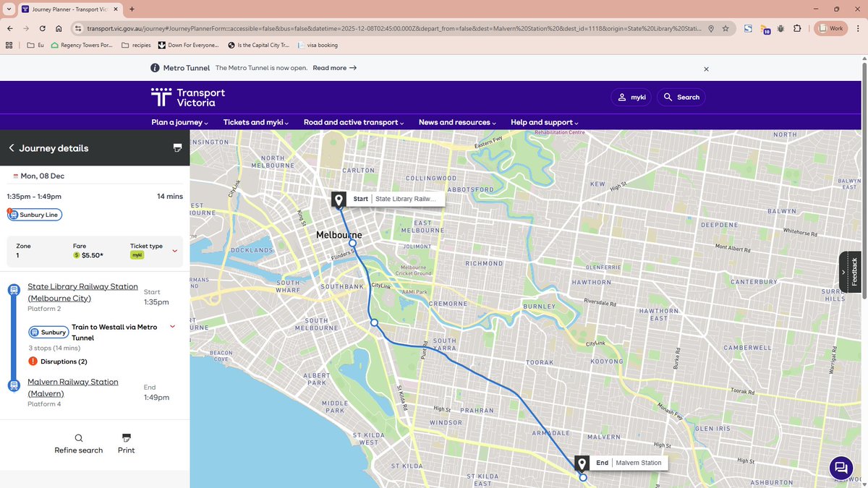Click the print icon in the Journey details header

click(x=177, y=147)
